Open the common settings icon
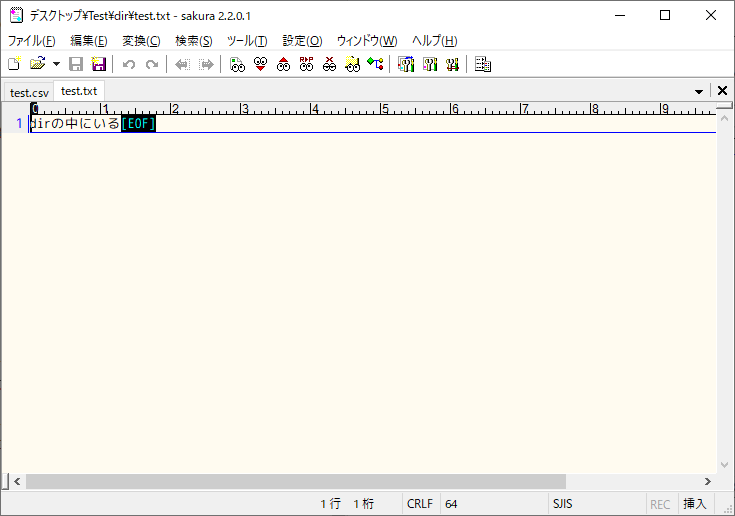The image size is (735, 516). (452, 64)
